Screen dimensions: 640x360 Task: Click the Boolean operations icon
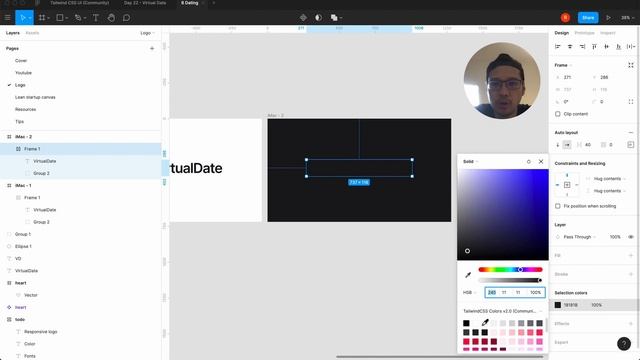click(x=334, y=18)
